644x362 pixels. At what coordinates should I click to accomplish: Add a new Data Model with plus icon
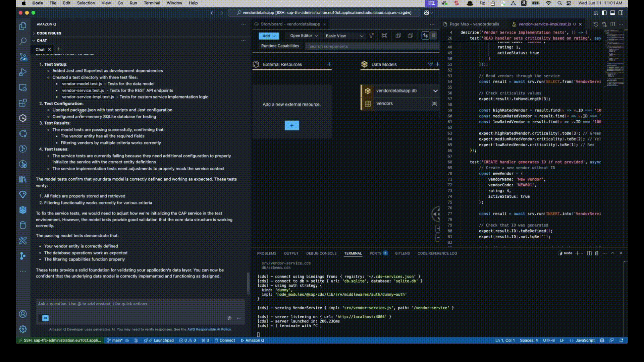[437, 64]
